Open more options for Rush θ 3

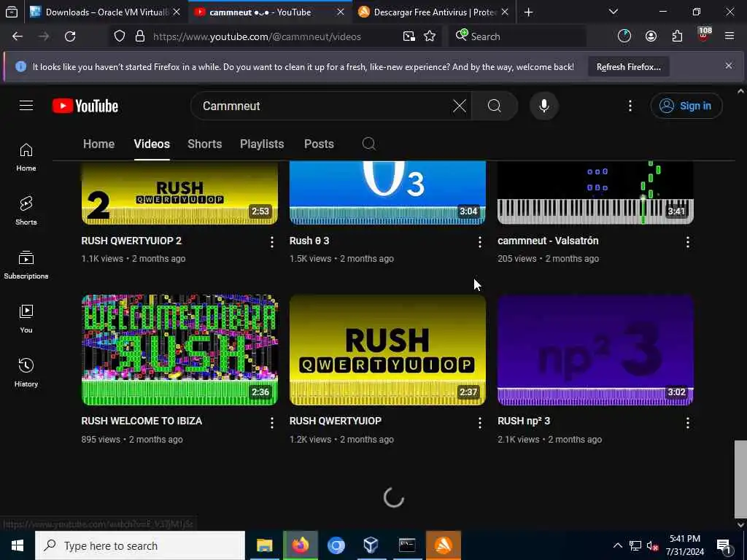click(480, 242)
